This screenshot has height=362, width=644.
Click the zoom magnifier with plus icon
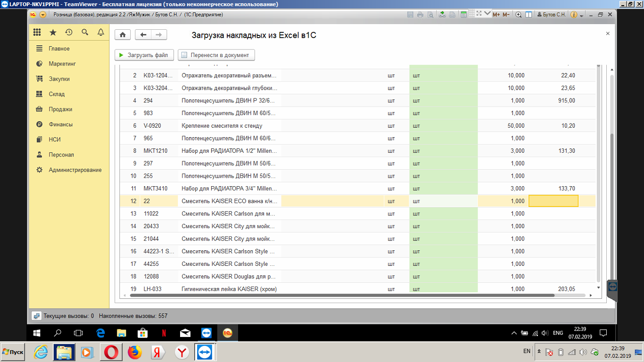[519, 15]
